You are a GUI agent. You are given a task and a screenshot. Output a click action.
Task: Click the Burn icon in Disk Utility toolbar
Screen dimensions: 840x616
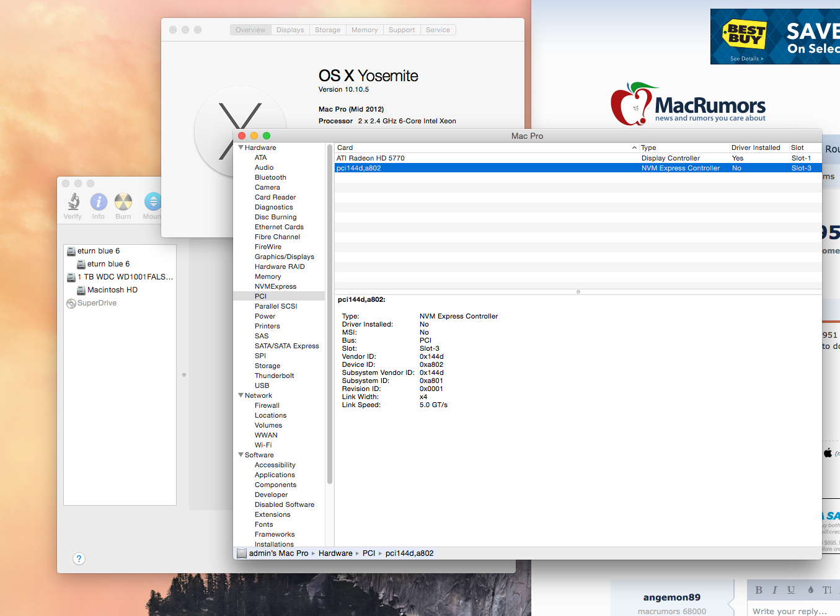click(123, 201)
